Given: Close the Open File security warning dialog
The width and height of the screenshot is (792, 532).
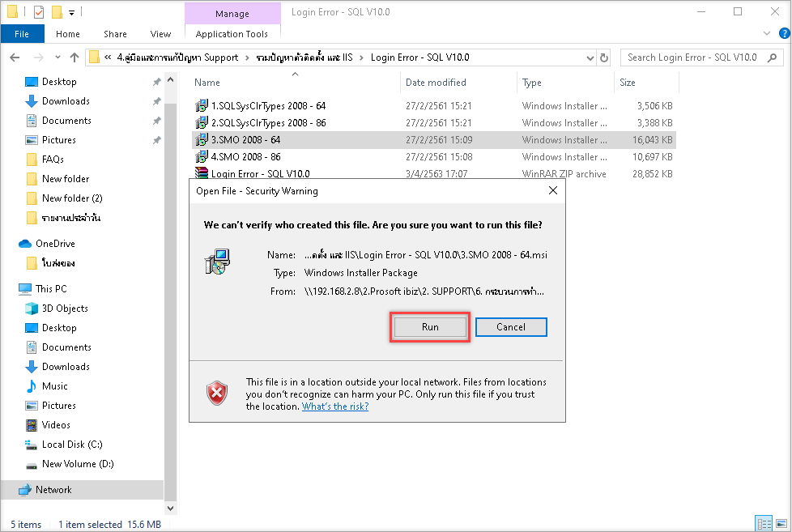Looking at the screenshot, I should pyautogui.click(x=553, y=191).
